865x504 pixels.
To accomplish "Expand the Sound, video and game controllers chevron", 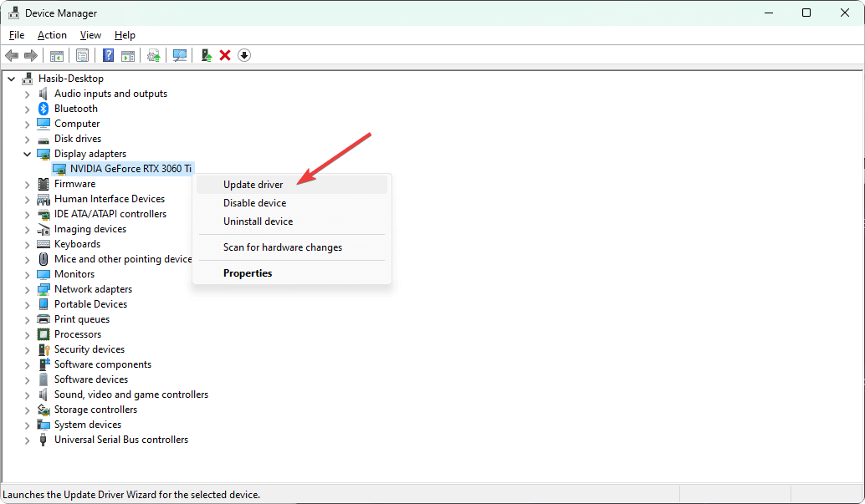I will (27, 395).
